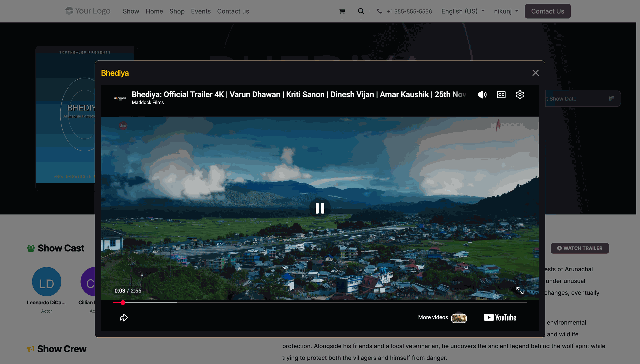Go to the Show menu item
The width and height of the screenshot is (640, 364).
(x=131, y=11)
